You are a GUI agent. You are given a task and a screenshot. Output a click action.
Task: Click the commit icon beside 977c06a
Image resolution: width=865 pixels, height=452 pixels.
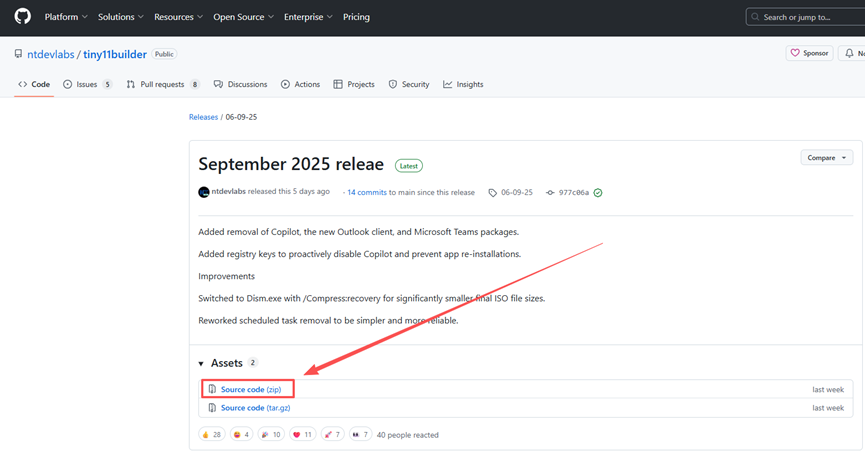click(x=550, y=193)
